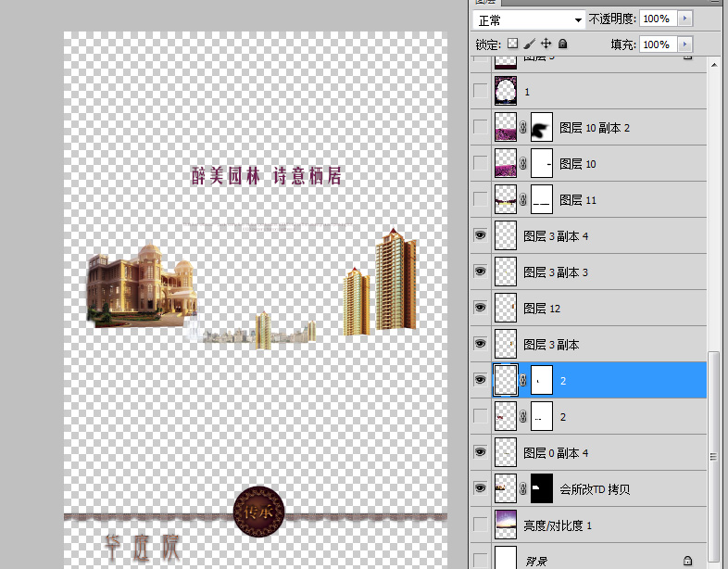The width and height of the screenshot is (728, 569).
Task: Show the unselected hidden layer 2
Action: coord(480,416)
